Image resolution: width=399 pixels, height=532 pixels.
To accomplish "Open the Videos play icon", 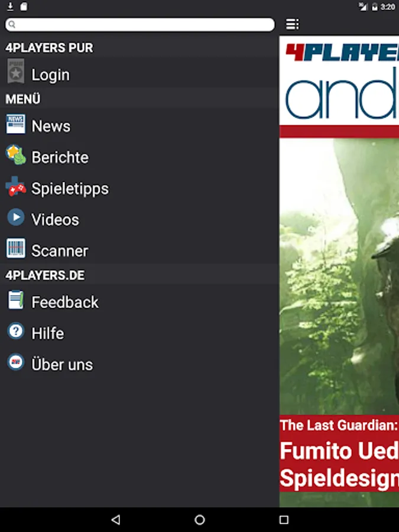I will tap(16, 218).
